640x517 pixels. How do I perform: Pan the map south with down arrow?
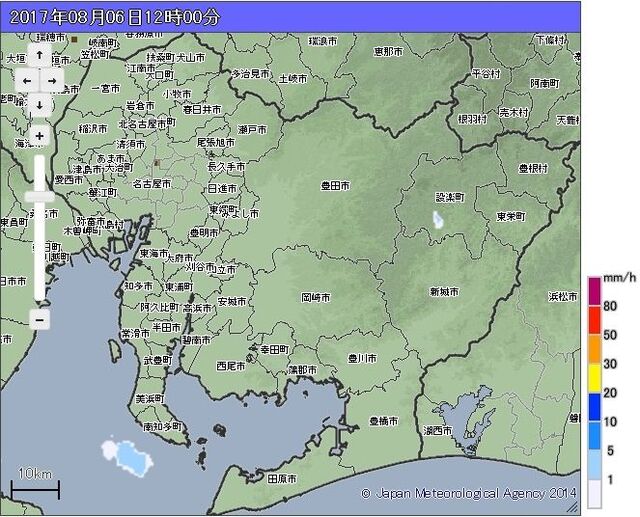point(40,105)
